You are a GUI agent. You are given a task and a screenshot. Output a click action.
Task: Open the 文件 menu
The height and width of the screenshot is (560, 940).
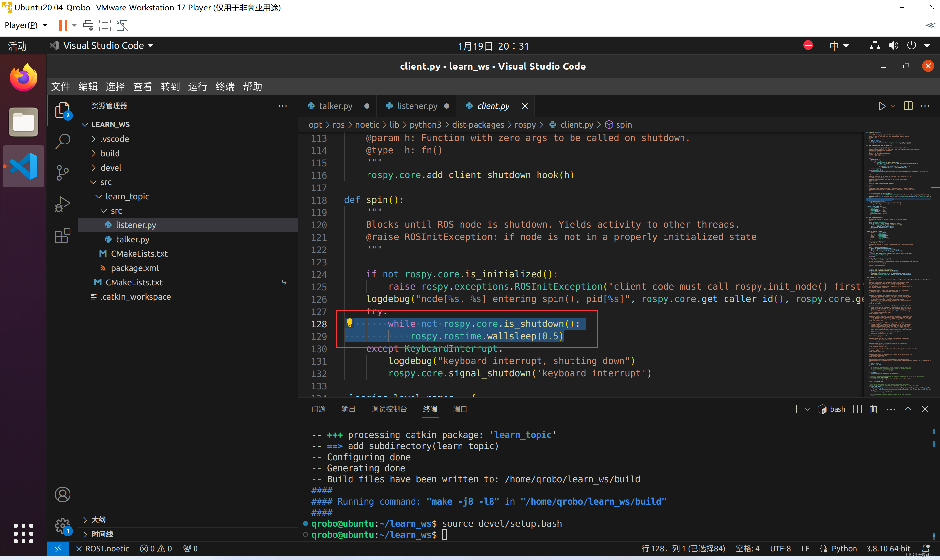60,86
